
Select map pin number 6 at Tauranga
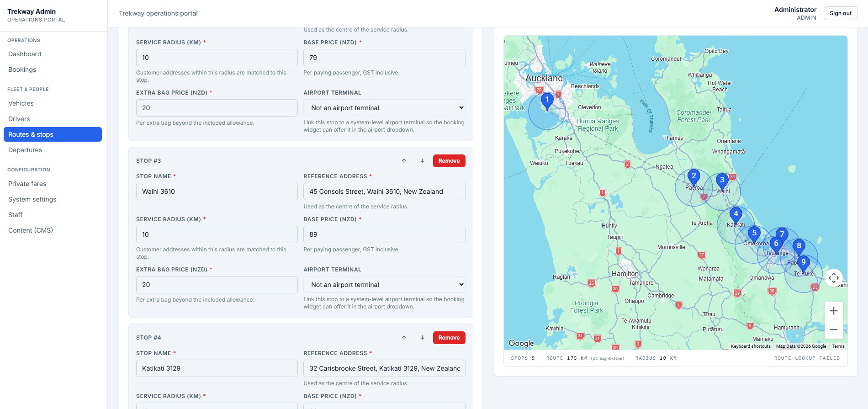(x=776, y=245)
